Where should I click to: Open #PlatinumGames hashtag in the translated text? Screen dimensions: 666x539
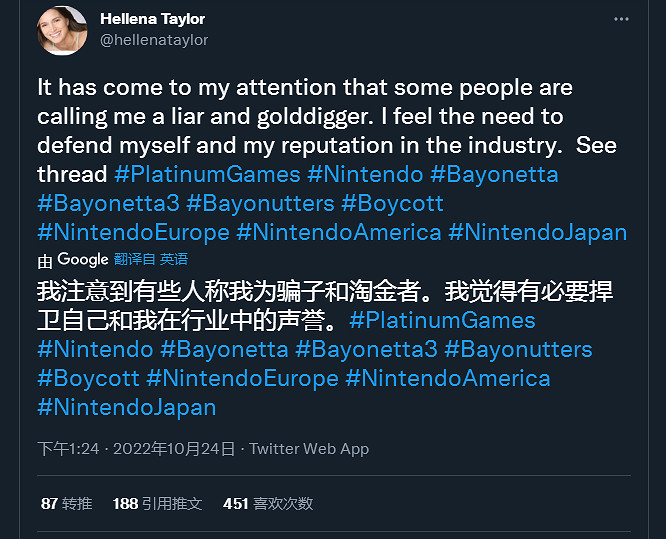click(x=443, y=321)
